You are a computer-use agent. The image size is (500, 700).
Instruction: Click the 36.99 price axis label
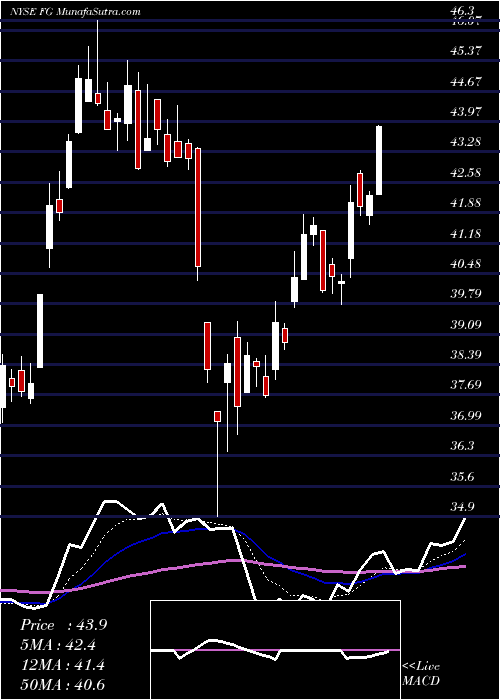pos(466,415)
